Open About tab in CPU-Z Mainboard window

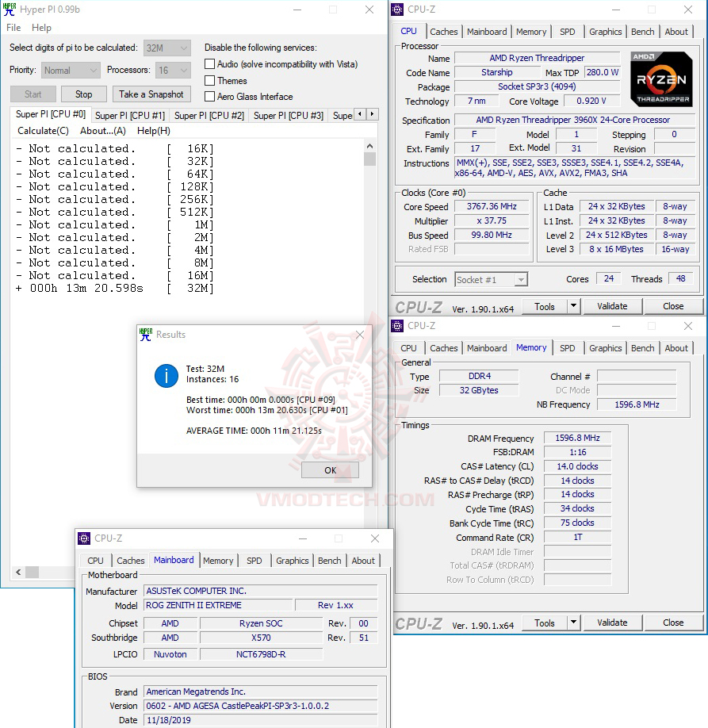(x=363, y=561)
